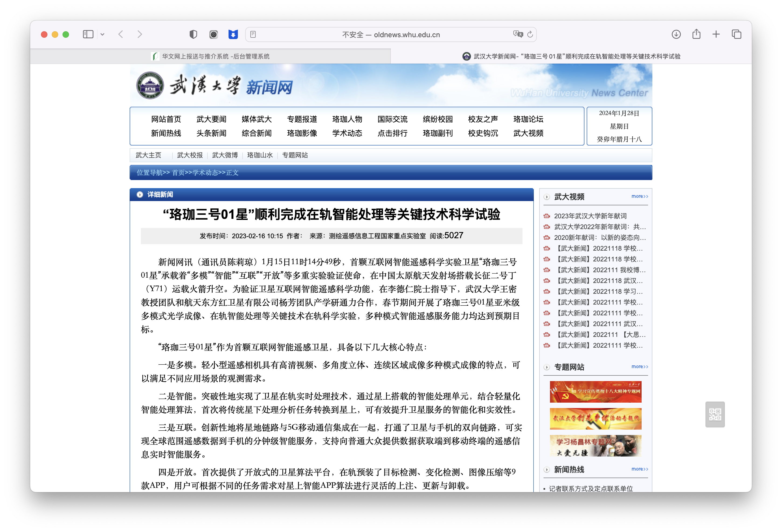The height and width of the screenshot is (532, 782).
Task: Open 珞珈人物 menu item
Action: click(x=347, y=119)
